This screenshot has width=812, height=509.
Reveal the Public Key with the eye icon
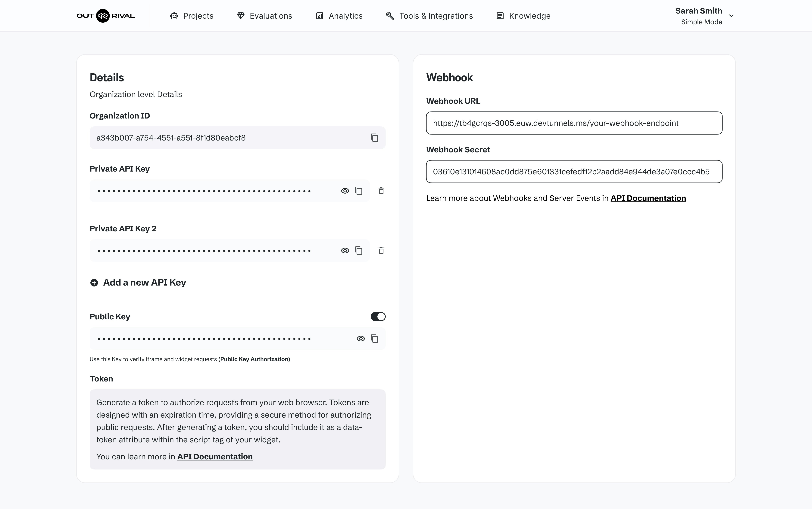[361, 339]
